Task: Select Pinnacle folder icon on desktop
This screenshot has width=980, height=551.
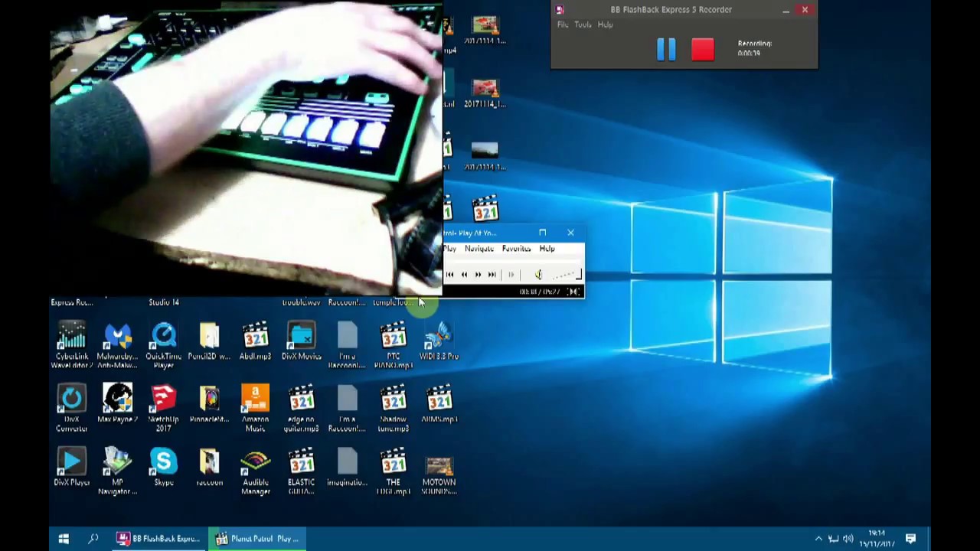Action: point(209,404)
